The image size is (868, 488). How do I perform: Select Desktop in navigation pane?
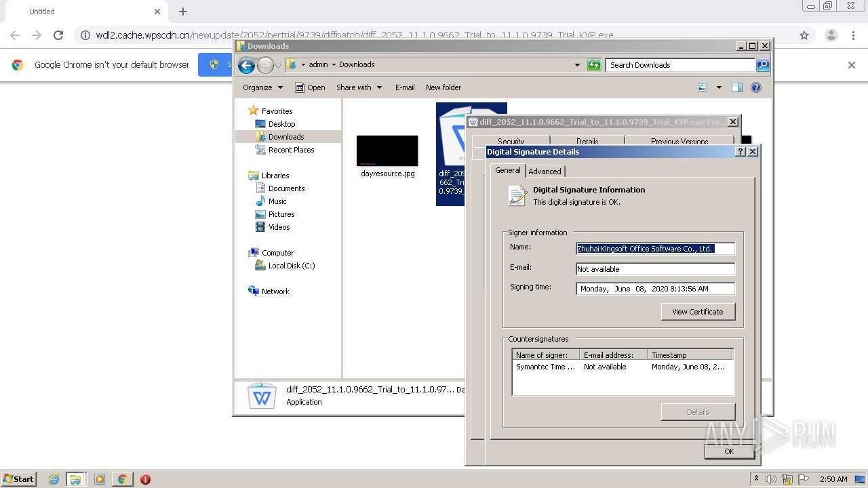[x=281, y=124]
